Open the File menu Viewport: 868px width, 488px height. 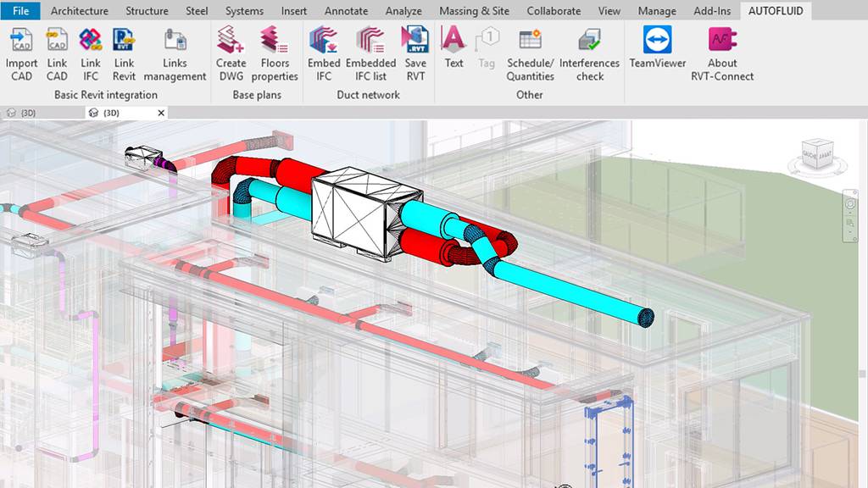20,11
